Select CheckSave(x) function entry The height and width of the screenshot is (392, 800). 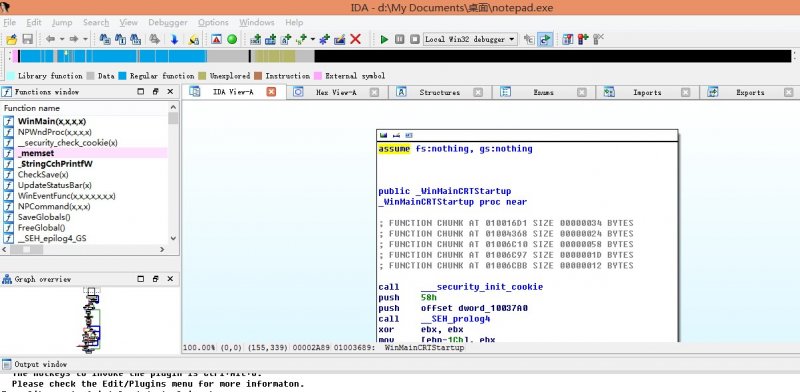point(43,175)
